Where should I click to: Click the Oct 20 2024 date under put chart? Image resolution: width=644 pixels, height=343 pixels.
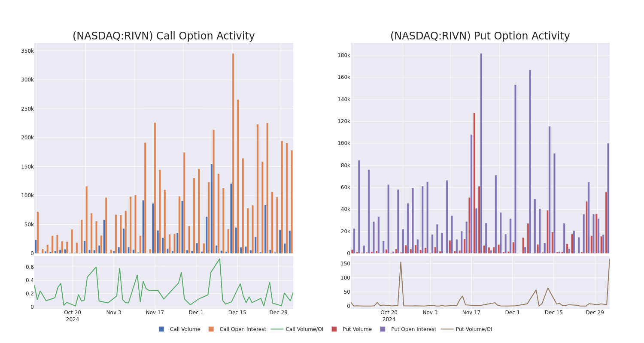(389, 316)
